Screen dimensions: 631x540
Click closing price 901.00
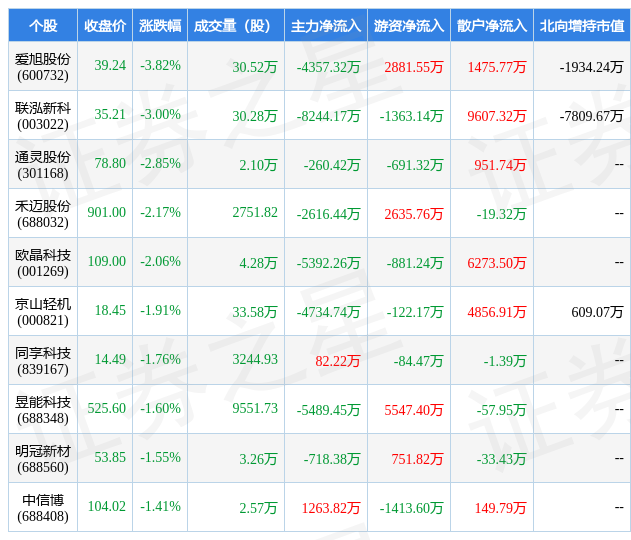[107, 212]
